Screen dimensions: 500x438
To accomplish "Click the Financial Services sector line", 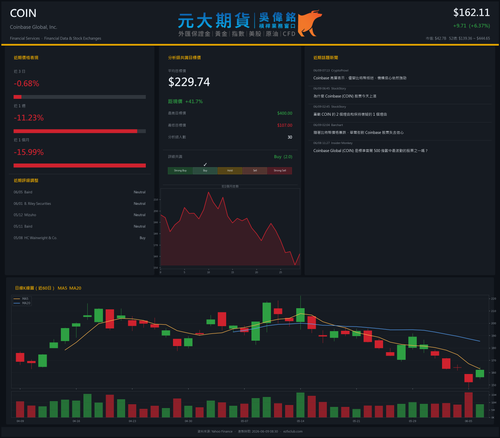I will 55,38.
